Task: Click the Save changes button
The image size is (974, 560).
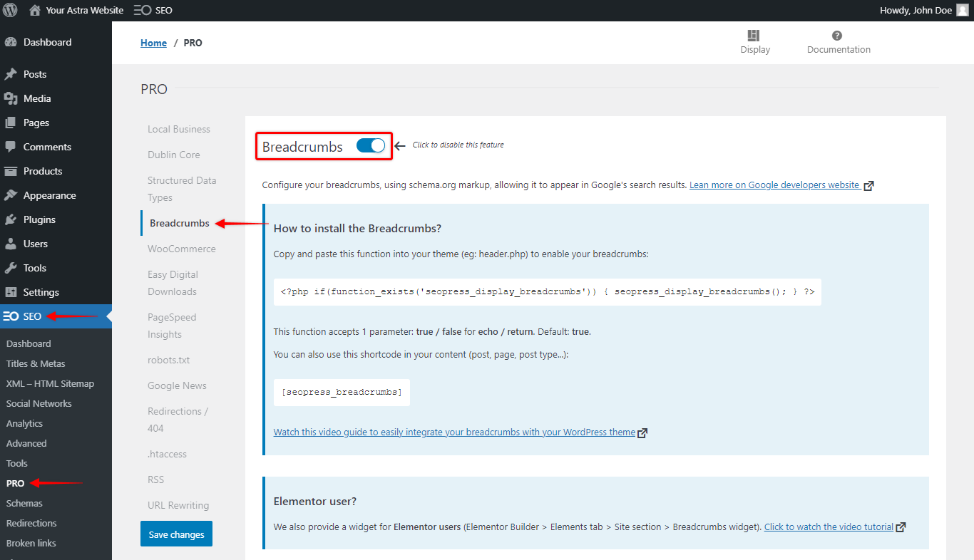Action: coord(176,533)
